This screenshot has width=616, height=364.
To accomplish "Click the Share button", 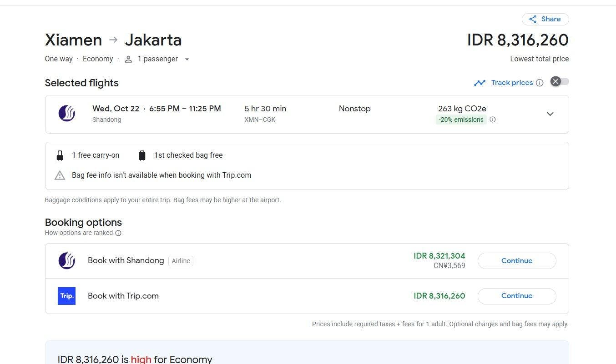I will click(x=545, y=19).
